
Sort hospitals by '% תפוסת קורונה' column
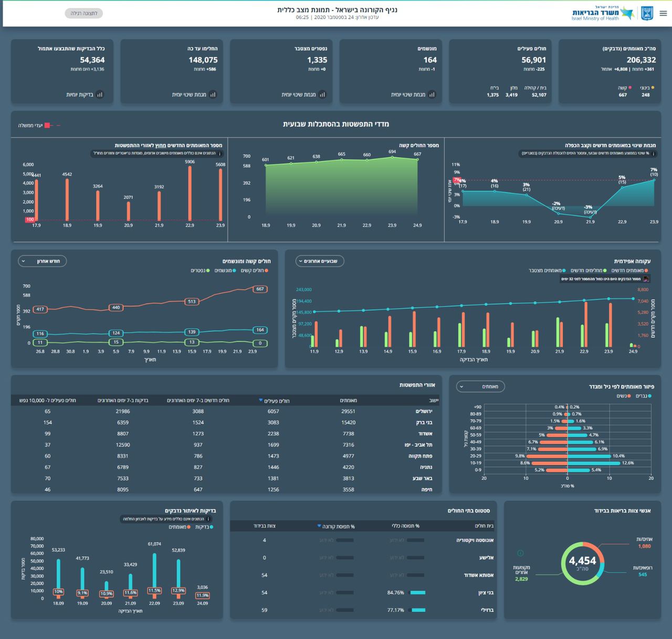[x=337, y=526]
